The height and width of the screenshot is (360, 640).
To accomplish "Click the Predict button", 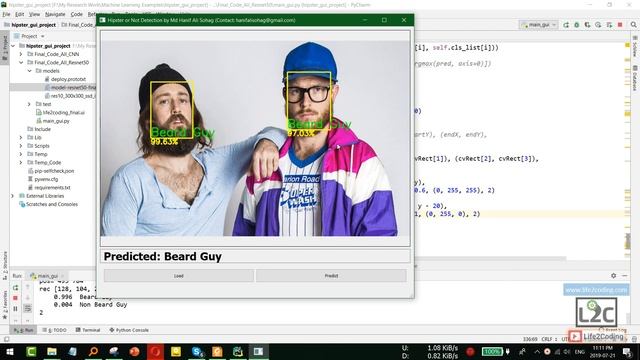I will coord(331,276).
